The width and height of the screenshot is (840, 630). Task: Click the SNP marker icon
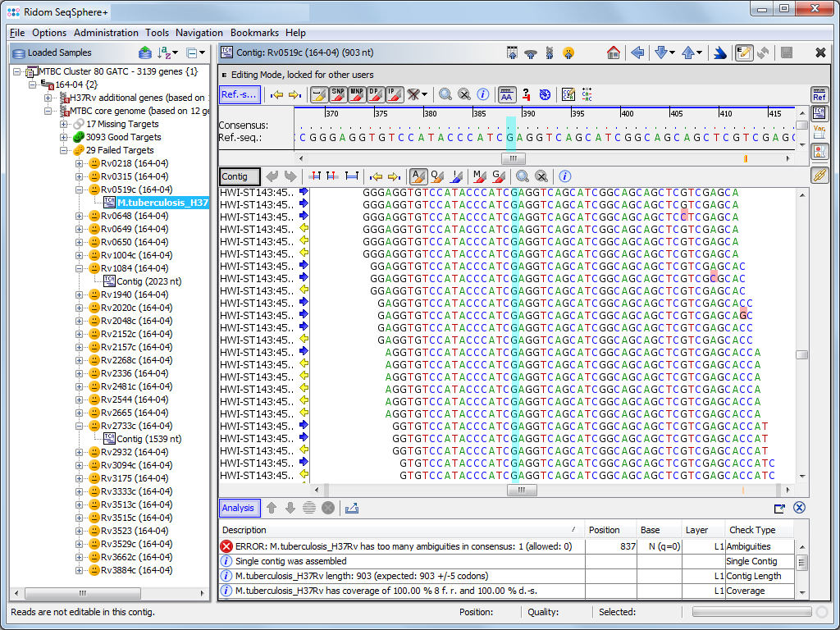pyautogui.click(x=337, y=94)
